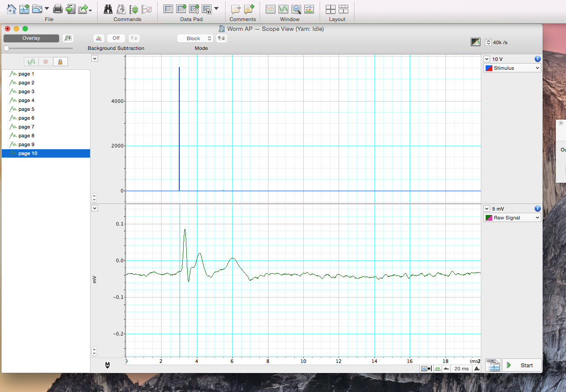Screen dimensions: 566x392
Task: Click the four-pane Layout grid icon
Action: click(330, 9)
